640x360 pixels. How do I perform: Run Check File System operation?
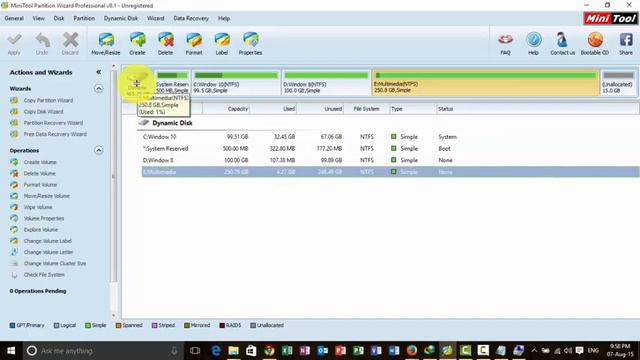pyautogui.click(x=44, y=275)
